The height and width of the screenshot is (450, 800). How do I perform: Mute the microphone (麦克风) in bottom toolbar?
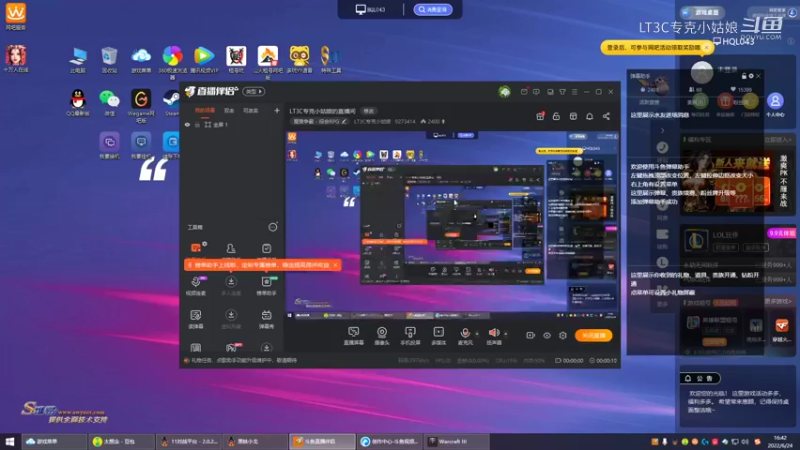(465, 336)
